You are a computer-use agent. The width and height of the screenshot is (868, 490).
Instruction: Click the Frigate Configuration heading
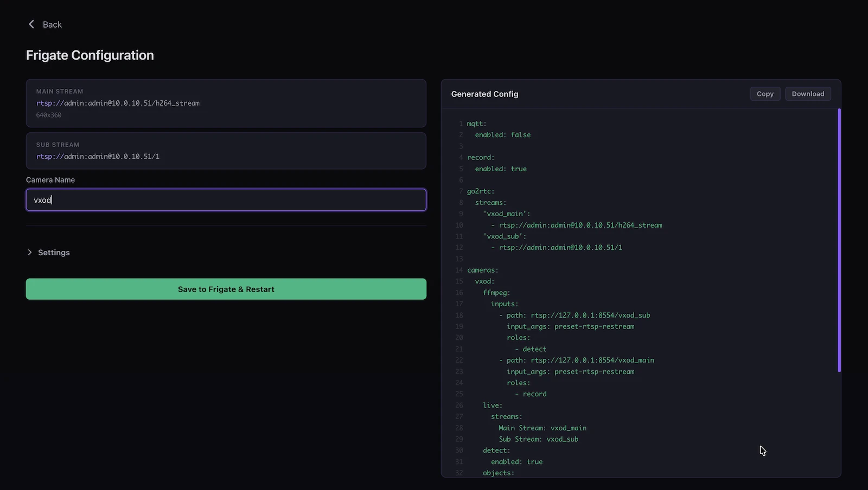[90, 55]
